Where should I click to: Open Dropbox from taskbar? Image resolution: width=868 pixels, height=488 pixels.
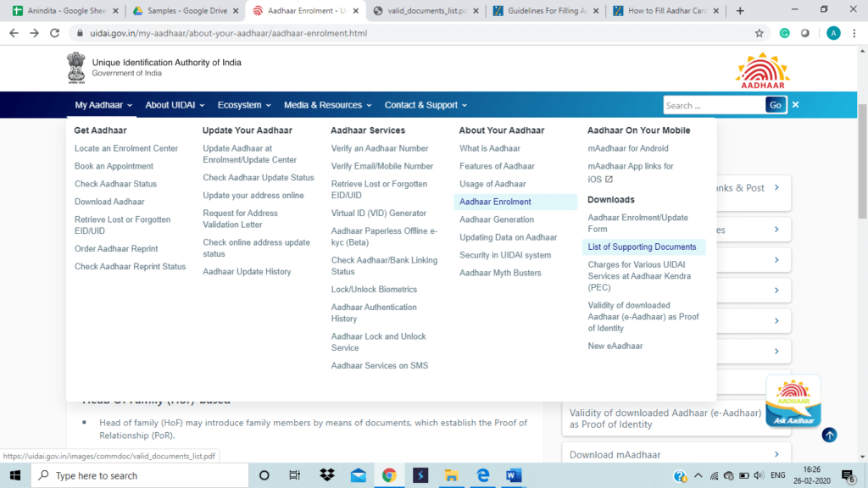pos(327,475)
